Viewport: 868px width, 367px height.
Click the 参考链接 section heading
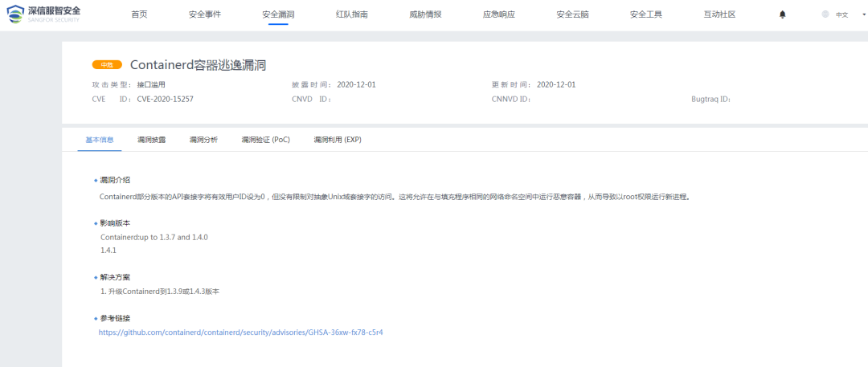[115, 318]
